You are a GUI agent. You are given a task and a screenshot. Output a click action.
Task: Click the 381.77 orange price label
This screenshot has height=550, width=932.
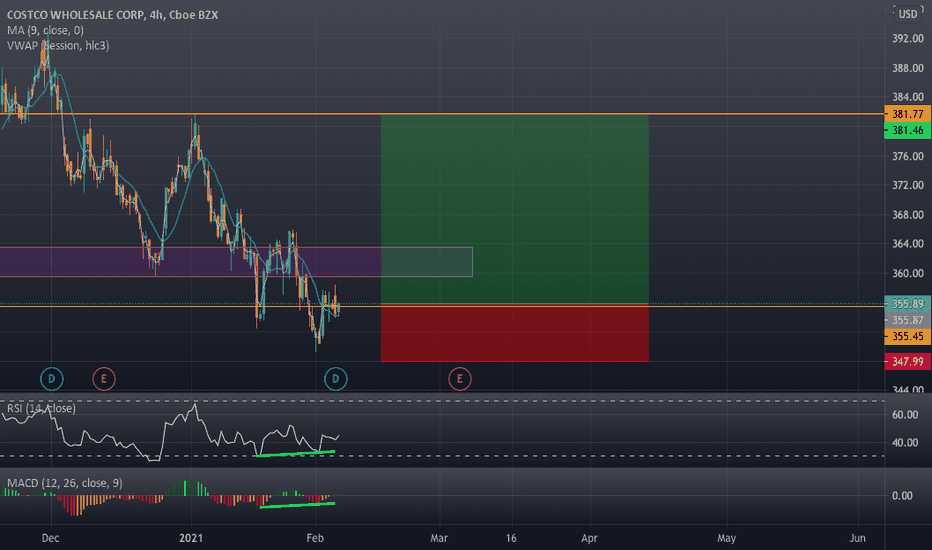click(x=908, y=114)
